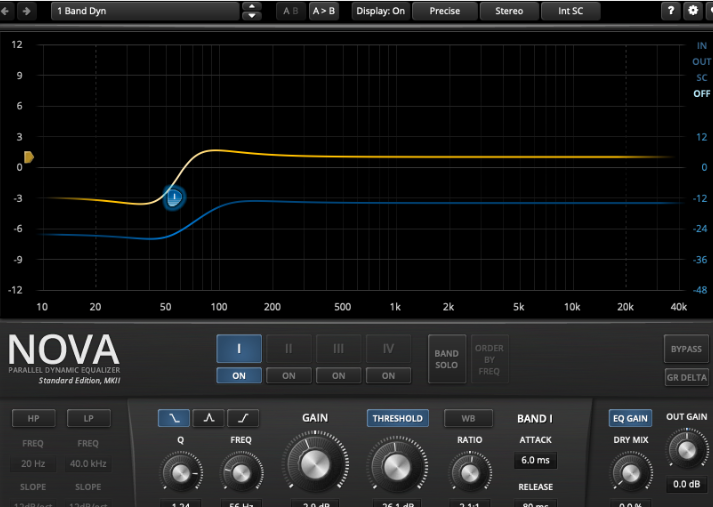Open the help question mark icon
Image resolution: width=713 pixels, height=507 pixels.
[x=671, y=11]
